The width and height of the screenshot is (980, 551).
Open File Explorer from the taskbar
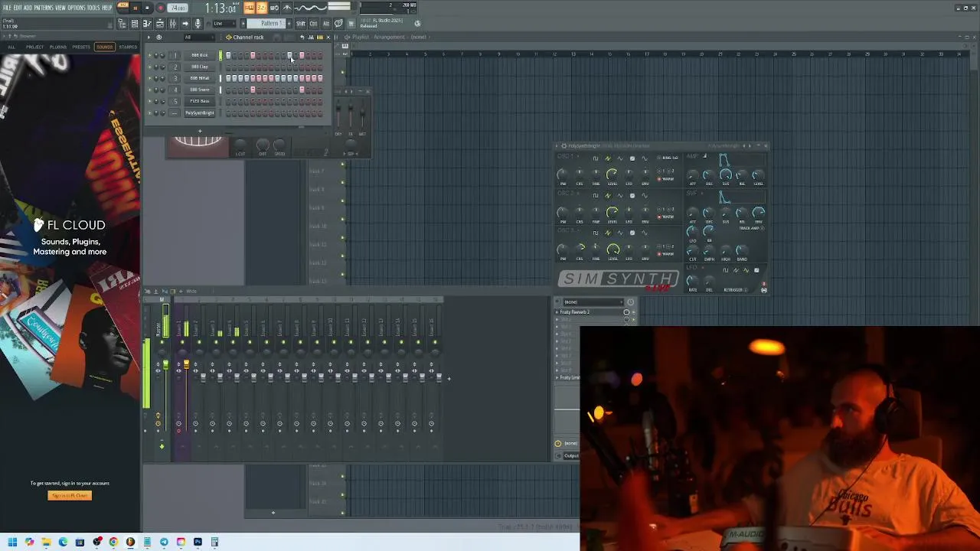click(46, 542)
